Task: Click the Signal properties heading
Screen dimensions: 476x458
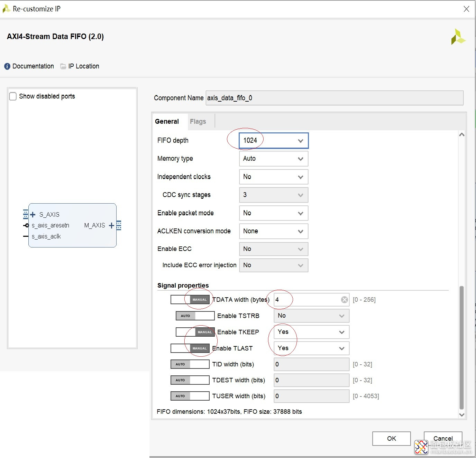Action: (x=183, y=286)
